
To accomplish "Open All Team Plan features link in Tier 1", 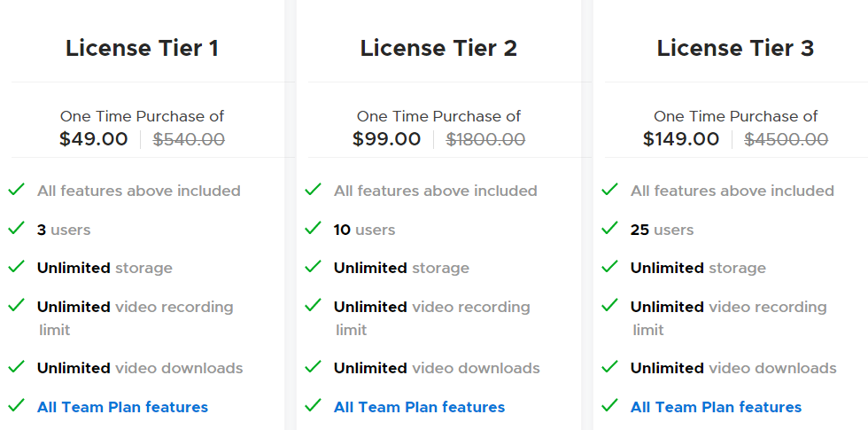I will (x=122, y=407).
